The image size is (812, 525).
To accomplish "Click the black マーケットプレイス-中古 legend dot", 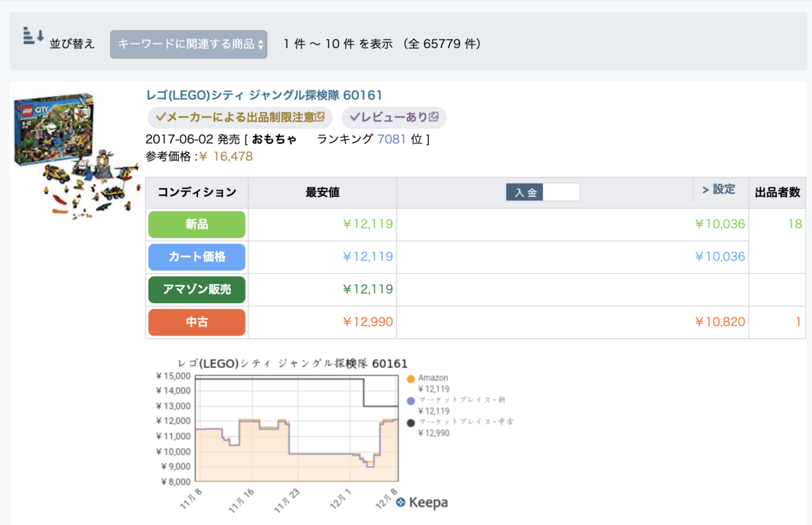I will (x=411, y=422).
